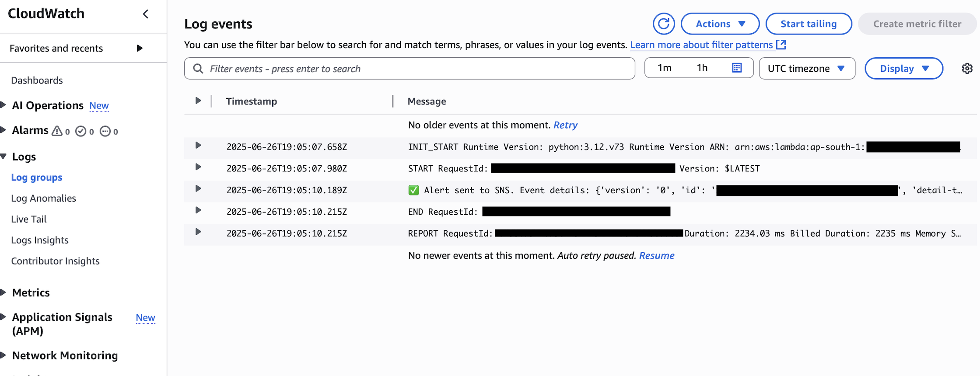Click the Create metric filter button
The image size is (980, 376).
(917, 24)
